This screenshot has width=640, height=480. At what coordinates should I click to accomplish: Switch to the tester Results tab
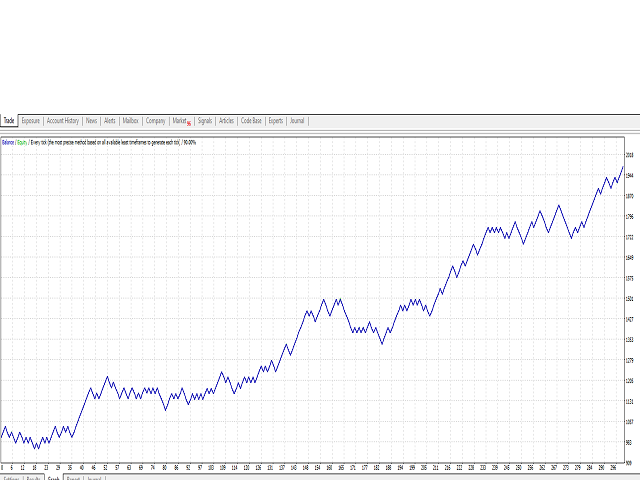pyautogui.click(x=33, y=478)
